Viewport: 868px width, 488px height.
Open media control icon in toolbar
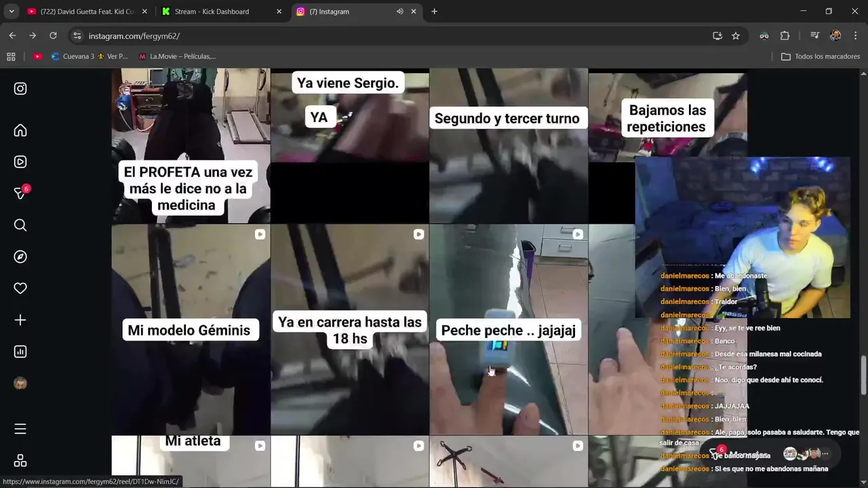tap(814, 36)
